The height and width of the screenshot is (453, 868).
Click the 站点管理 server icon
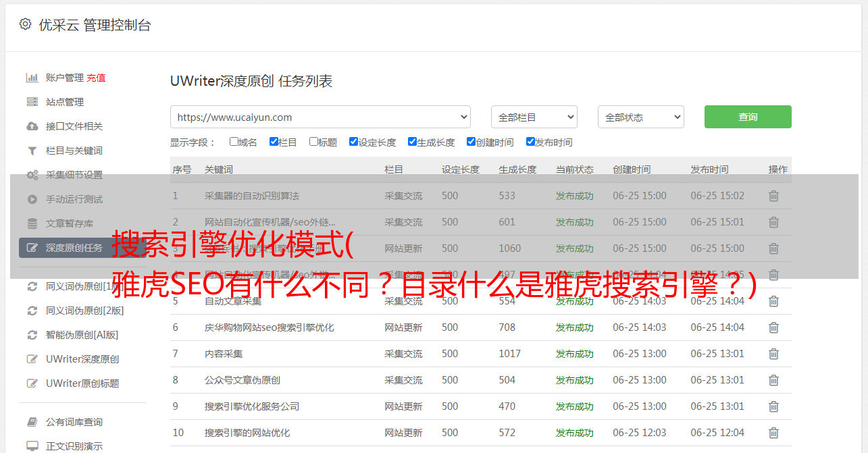pyautogui.click(x=32, y=102)
